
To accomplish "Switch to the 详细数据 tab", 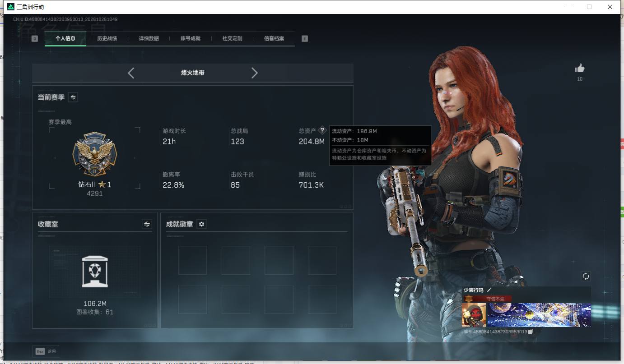I will (149, 39).
